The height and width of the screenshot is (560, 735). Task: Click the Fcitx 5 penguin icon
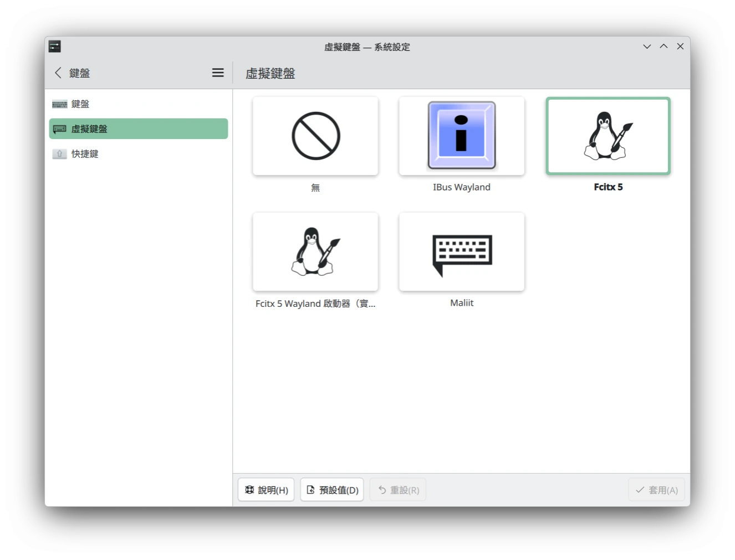608,136
